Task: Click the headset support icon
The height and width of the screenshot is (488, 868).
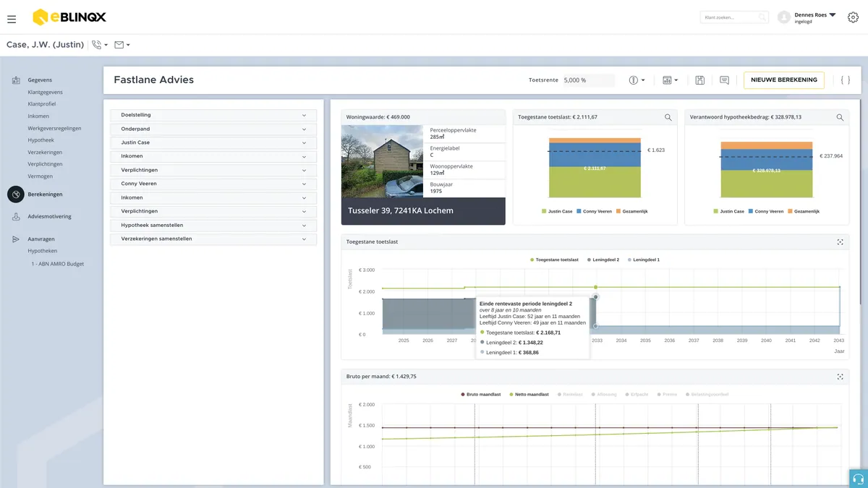Action: pyautogui.click(x=859, y=479)
